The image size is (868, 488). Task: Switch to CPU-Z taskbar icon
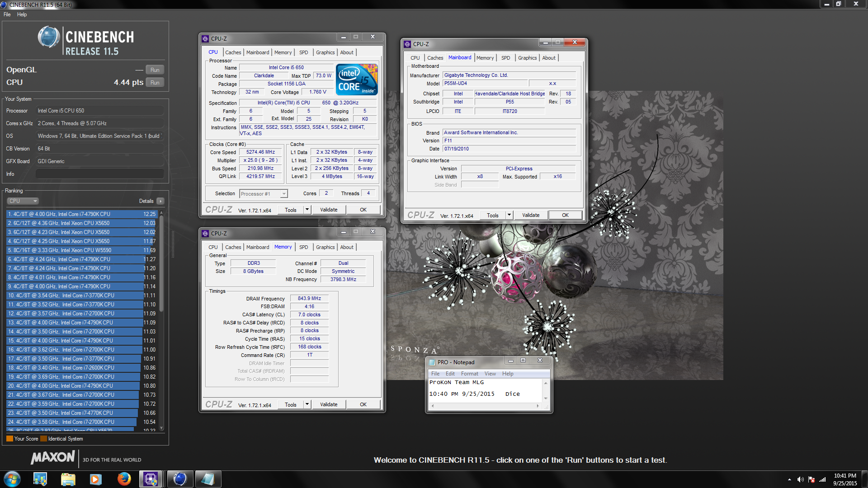151,479
